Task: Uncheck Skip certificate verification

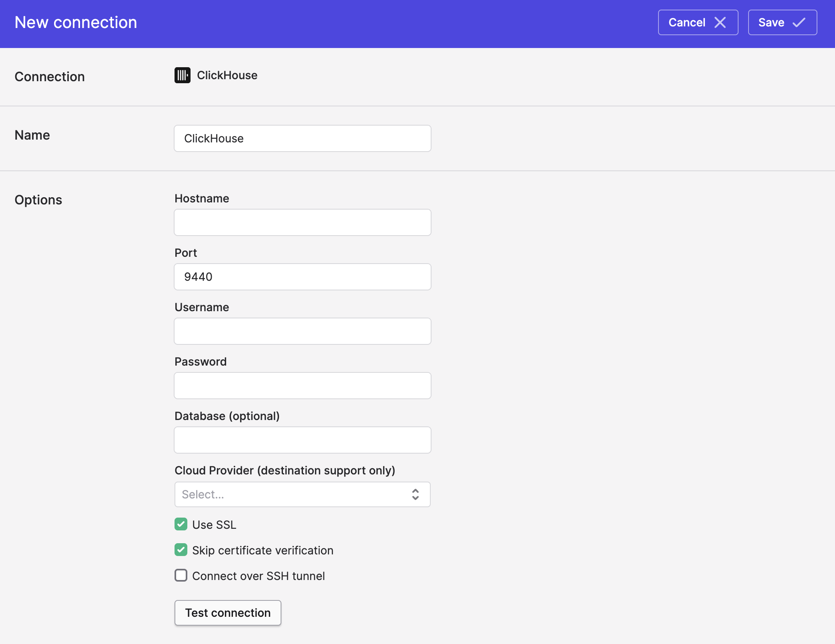Action: (181, 550)
